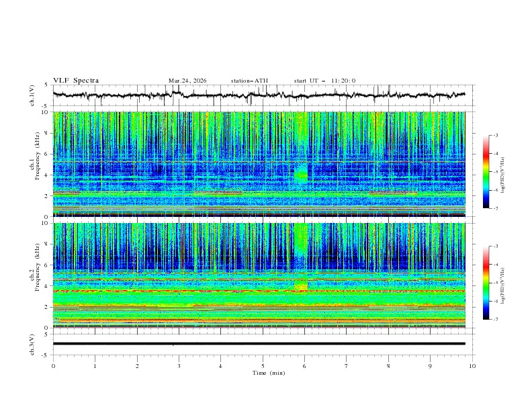Click the date text "Mar.24, 2026"
This screenshot has height=411, width=532.
tap(187, 81)
